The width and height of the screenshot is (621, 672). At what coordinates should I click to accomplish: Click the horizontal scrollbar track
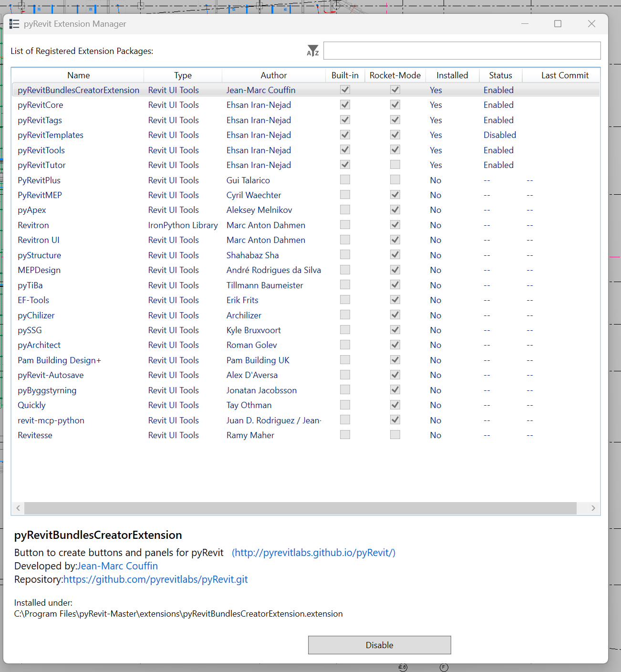click(x=300, y=508)
